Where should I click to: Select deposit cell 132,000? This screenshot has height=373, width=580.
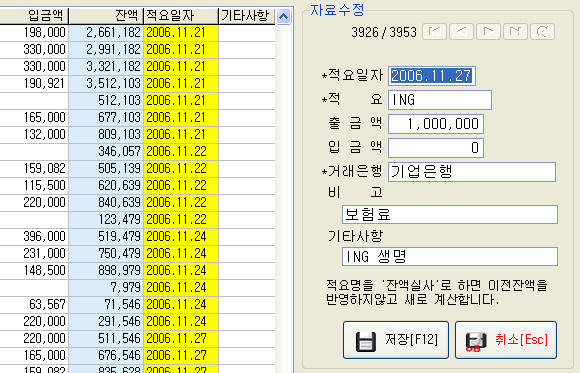34,135
